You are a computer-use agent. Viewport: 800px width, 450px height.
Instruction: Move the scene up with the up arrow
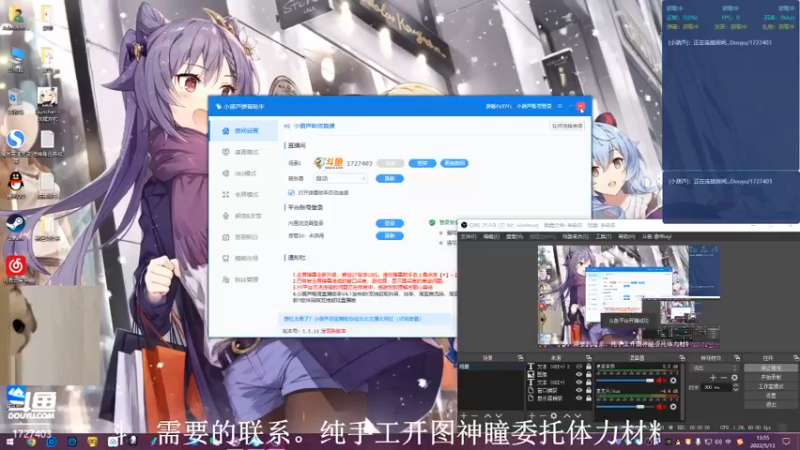(488, 416)
